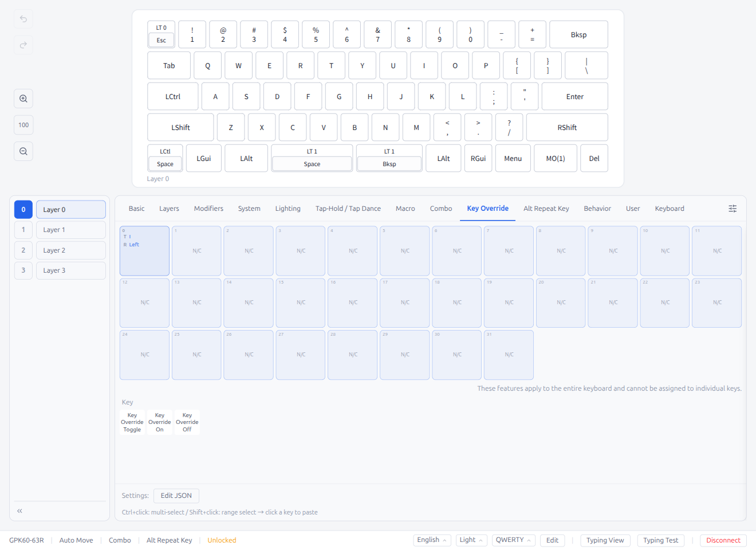Open the Basic tab
The height and width of the screenshot is (550, 756).
click(136, 209)
